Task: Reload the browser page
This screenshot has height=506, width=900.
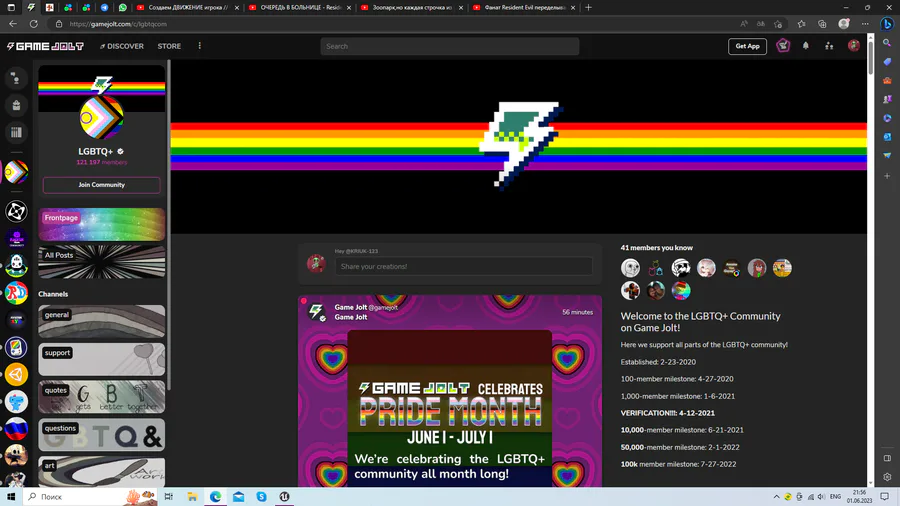Action: 34,24
